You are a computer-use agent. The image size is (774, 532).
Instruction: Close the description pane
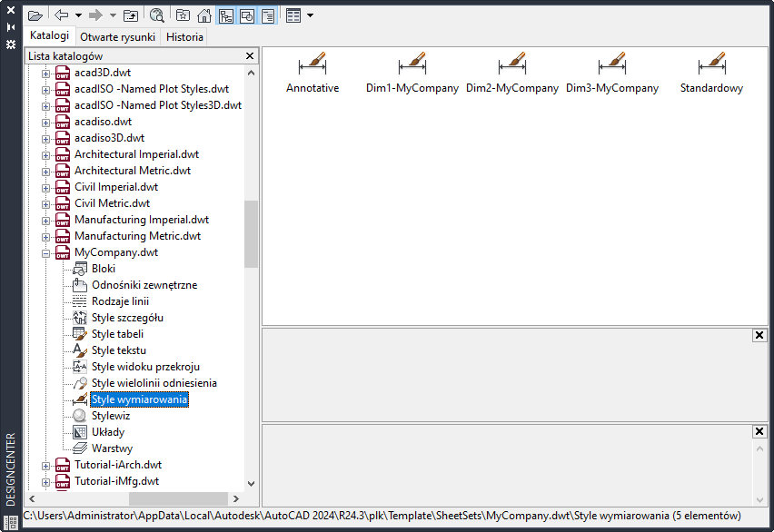point(759,431)
